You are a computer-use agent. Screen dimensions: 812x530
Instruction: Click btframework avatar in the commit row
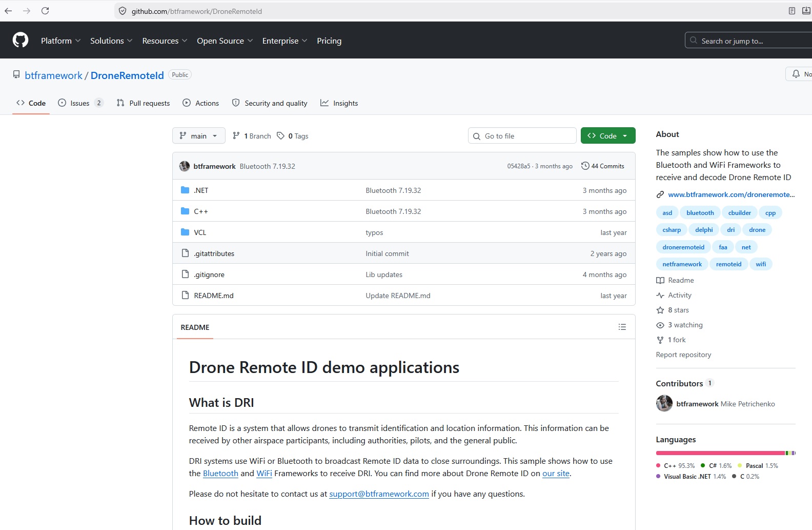point(185,166)
